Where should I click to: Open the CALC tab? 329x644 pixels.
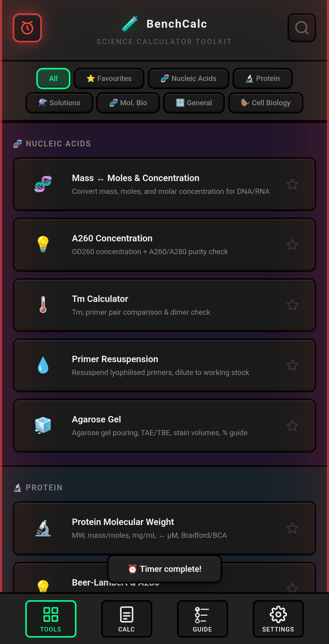pos(126,618)
